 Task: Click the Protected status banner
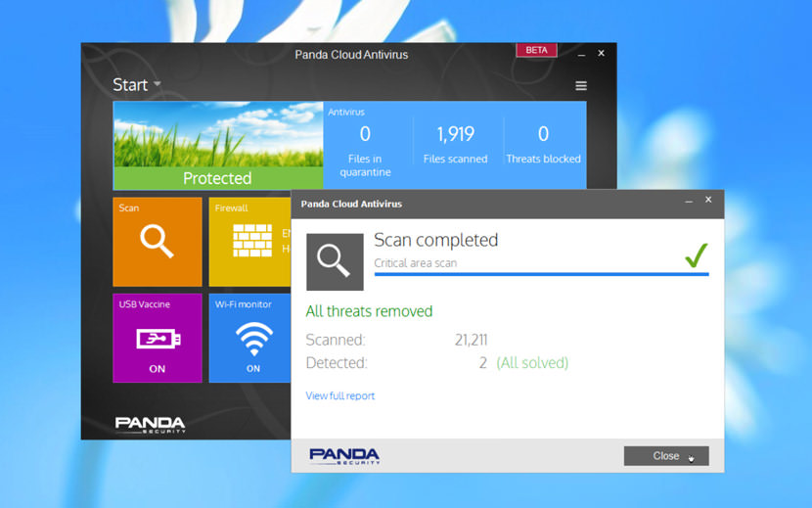pyautogui.click(x=217, y=178)
